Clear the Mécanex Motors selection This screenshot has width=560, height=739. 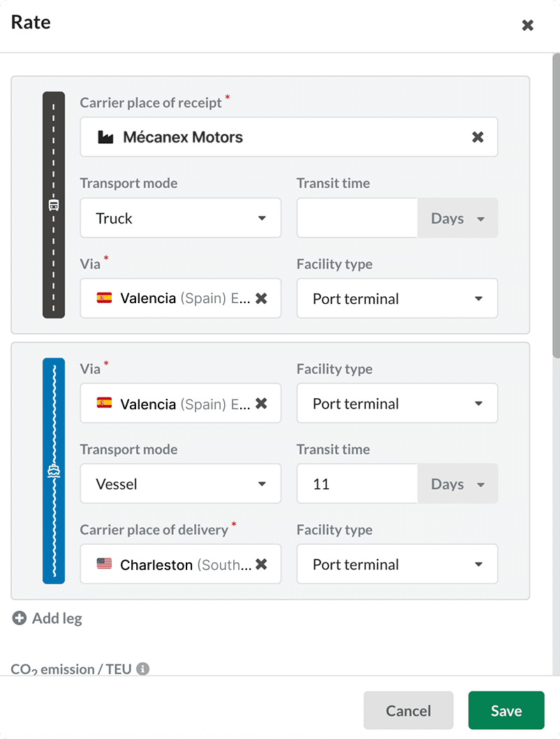click(x=478, y=137)
